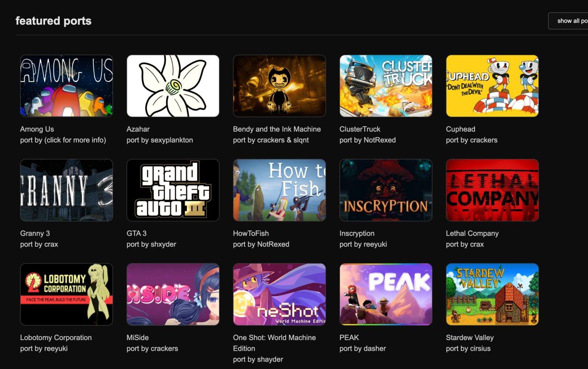Click the 'port by dasher' text
The image size is (588, 369).
[x=363, y=348]
